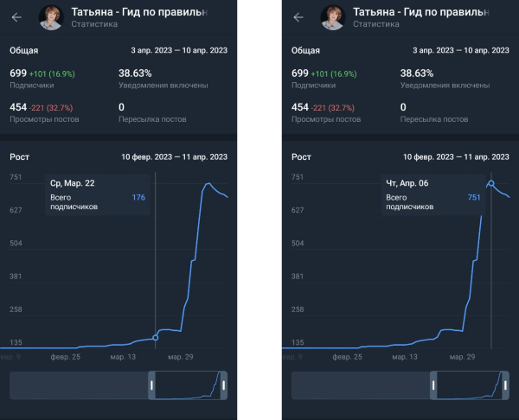Grab the left range handle in the right panel's slider
519x420 pixels.
(434, 385)
